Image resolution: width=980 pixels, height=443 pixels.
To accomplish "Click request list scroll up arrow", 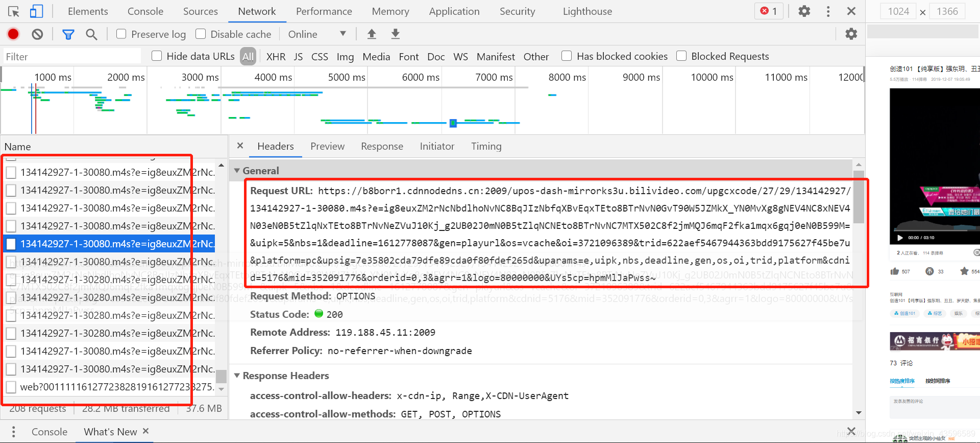I will (221, 165).
